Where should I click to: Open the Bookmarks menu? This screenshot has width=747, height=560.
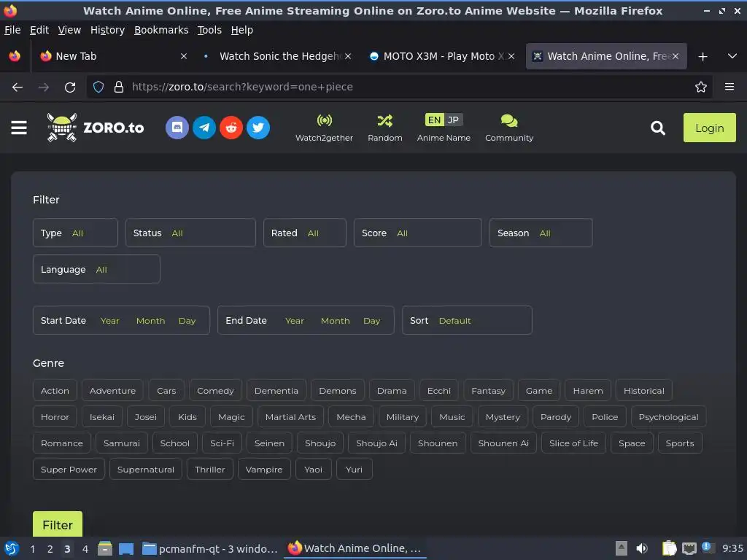pyautogui.click(x=161, y=30)
